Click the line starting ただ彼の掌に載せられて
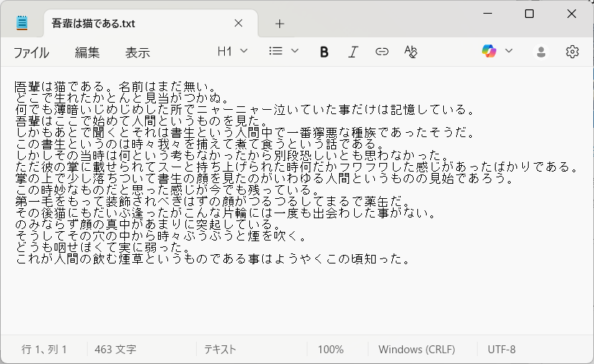This screenshot has height=364, width=594. tap(297, 167)
